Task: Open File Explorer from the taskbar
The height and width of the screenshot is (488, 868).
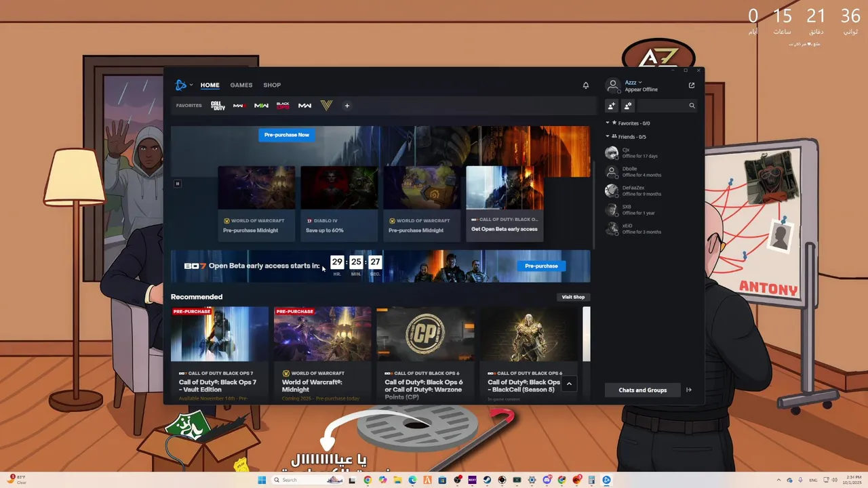Action: click(x=397, y=480)
